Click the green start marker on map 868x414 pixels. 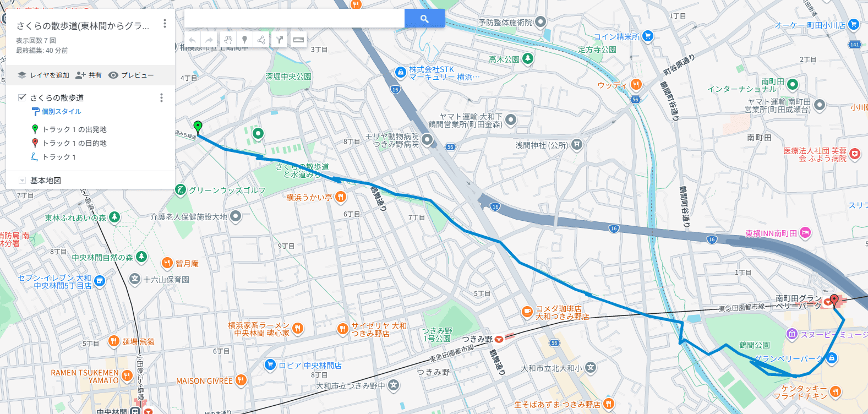tap(198, 127)
